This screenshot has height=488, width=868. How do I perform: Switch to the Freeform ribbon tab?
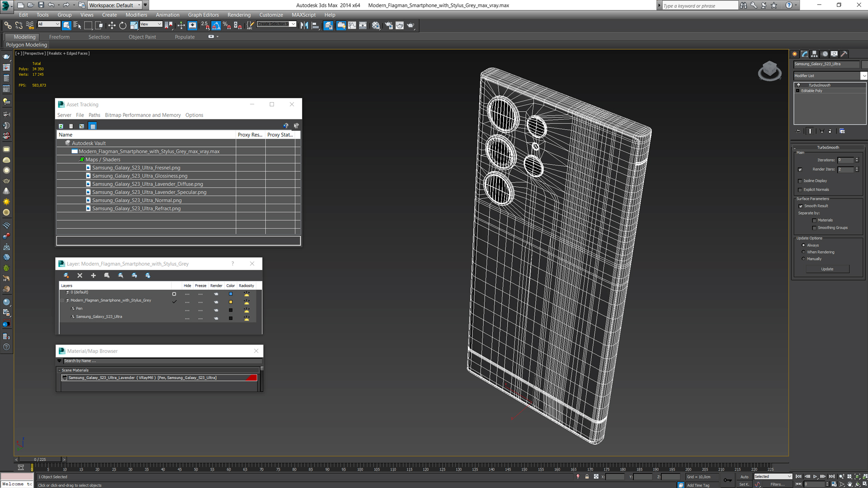pos(59,37)
